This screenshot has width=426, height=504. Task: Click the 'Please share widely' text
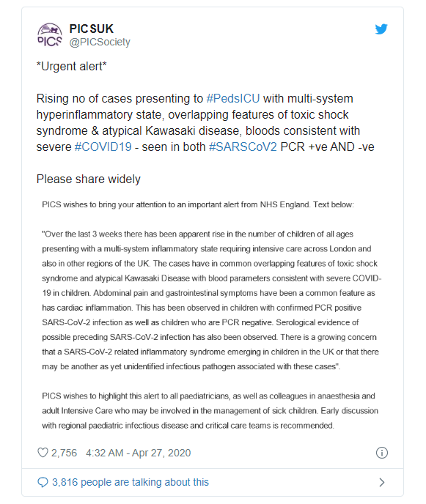(89, 179)
